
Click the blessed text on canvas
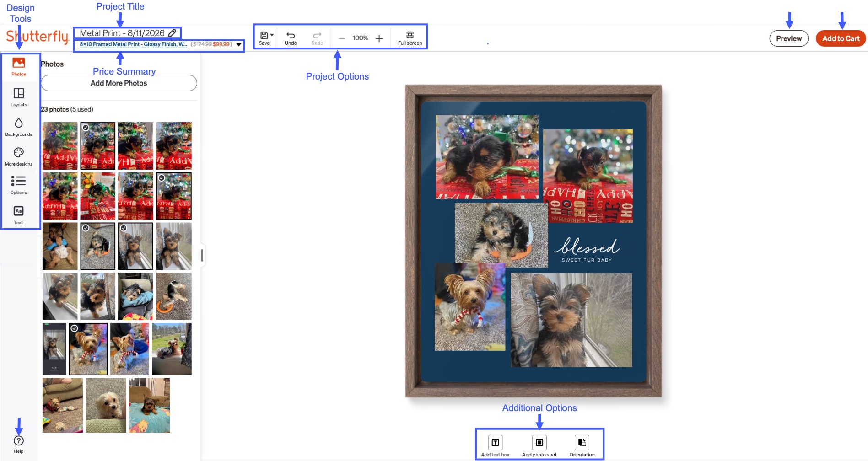point(587,247)
